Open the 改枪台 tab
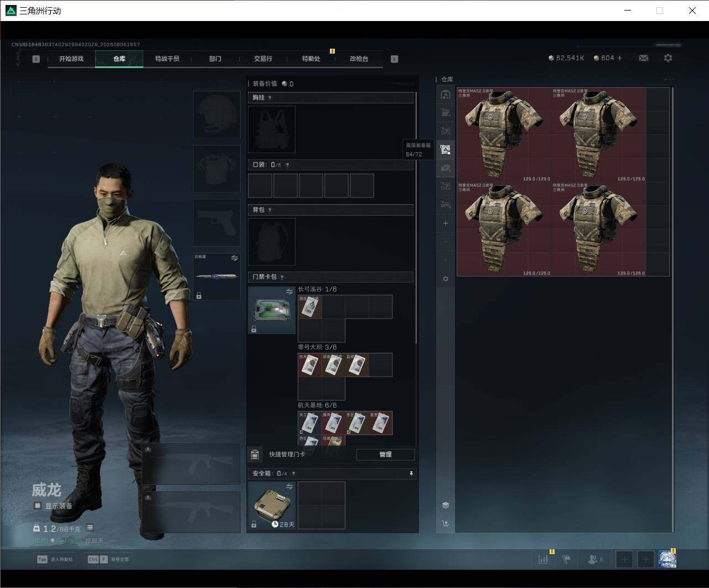The image size is (709, 588). pyautogui.click(x=359, y=59)
